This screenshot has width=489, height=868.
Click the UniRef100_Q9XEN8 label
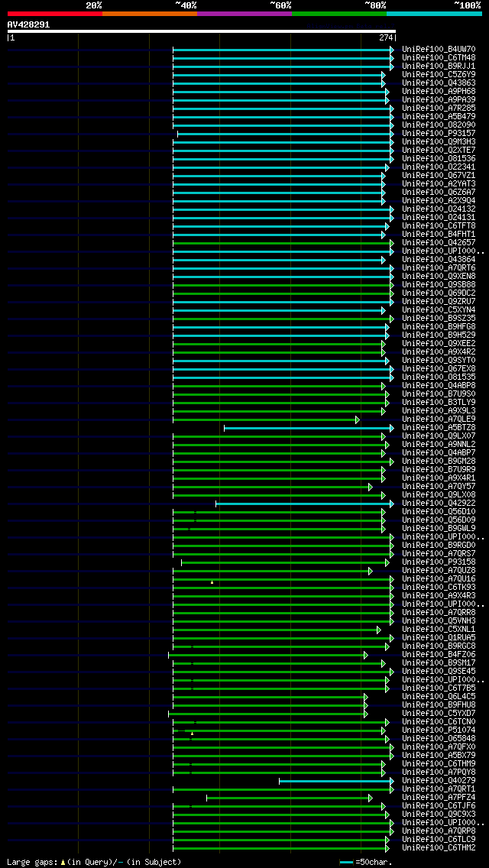click(439, 277)
